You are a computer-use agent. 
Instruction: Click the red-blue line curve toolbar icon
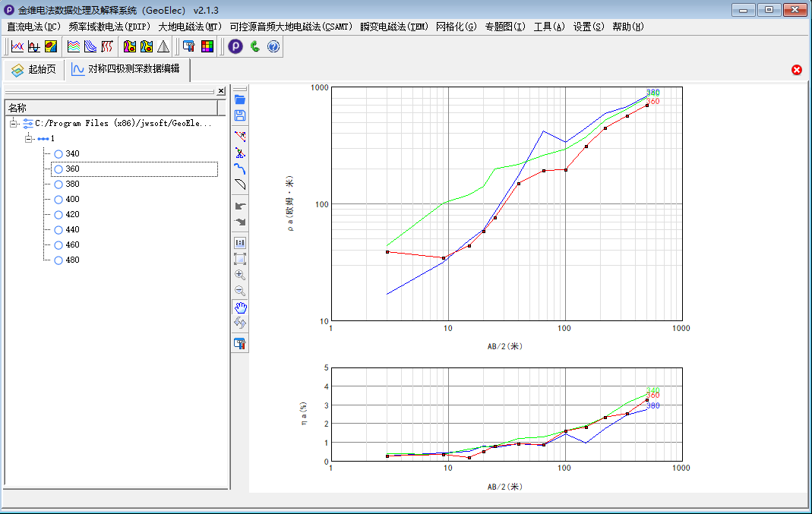17,46
